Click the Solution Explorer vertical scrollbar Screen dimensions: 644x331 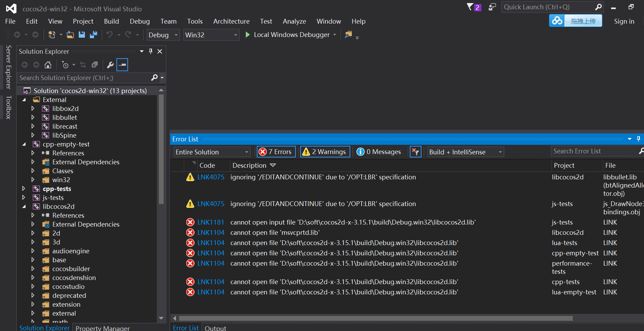coord(161,149)
